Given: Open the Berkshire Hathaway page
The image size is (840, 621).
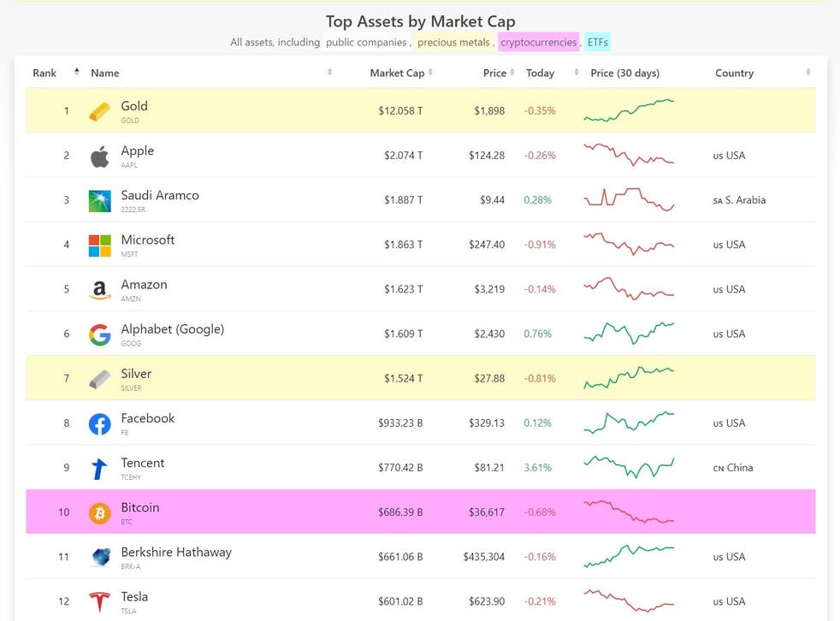Looking at the screenshot, I should (176, 552).
